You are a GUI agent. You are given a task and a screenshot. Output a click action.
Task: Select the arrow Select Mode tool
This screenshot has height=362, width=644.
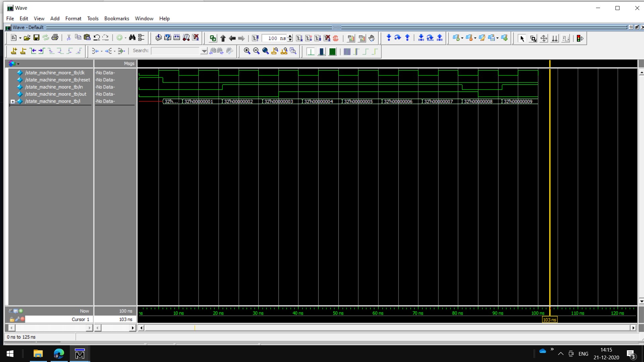click(522, 39)
